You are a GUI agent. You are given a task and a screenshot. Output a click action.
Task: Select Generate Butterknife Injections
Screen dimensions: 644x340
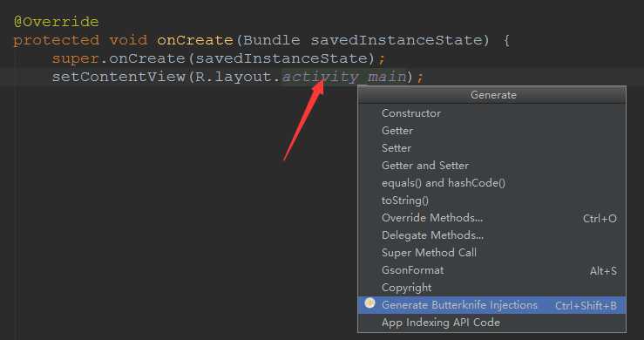point(492,305)
